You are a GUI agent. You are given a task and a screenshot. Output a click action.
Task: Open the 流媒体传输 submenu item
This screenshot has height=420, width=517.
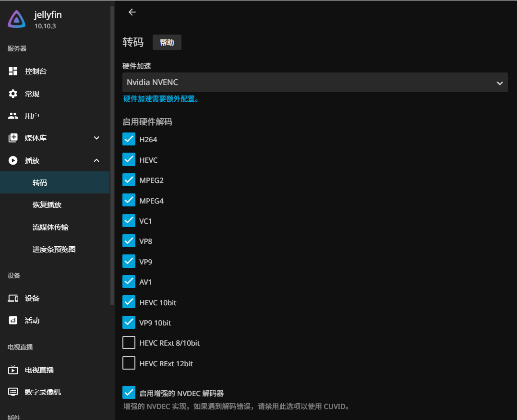(55, 227)
